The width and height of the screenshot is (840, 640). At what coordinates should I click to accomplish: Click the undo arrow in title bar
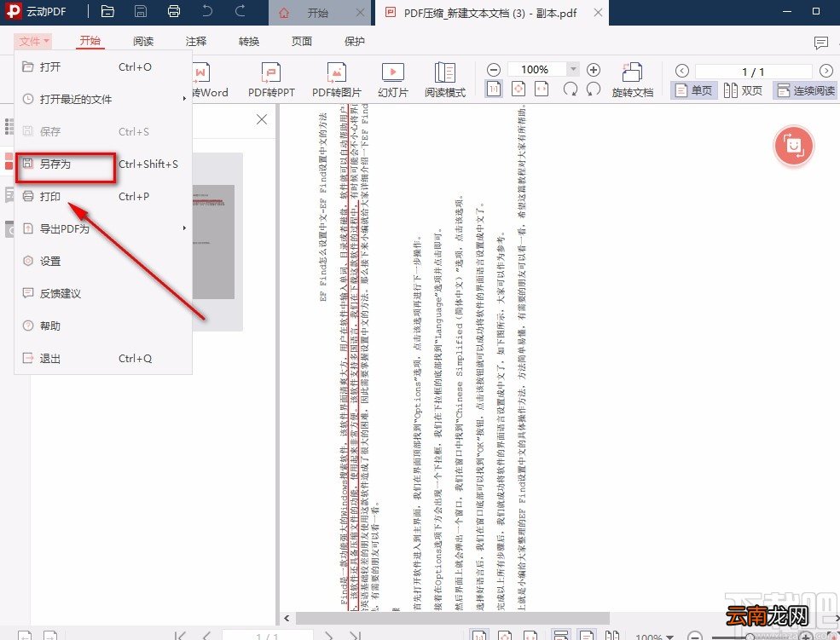point(206,11)
